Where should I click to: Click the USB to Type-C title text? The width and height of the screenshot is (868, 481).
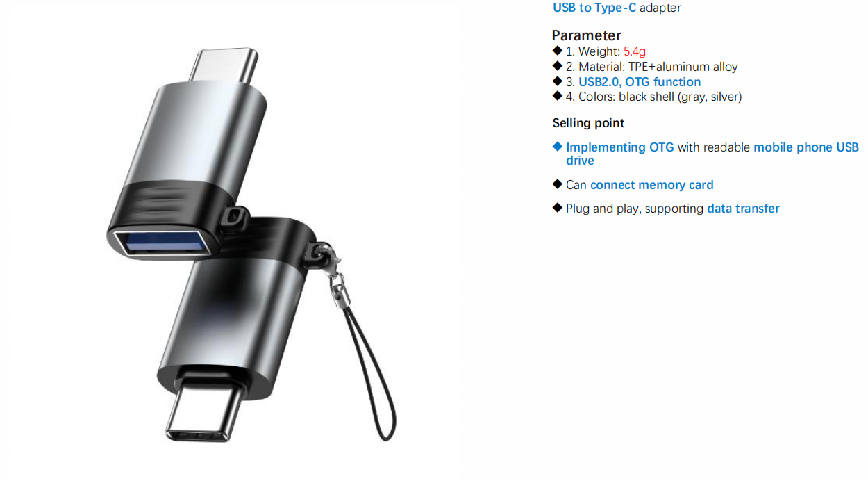coord(594,8)
